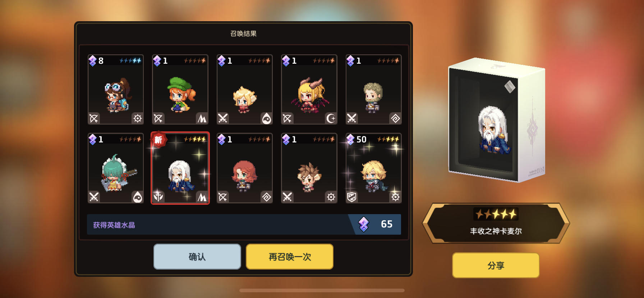
Task: Click the 丰收之神卡麦尔 hero name banner
Action: tap(496, 223)
